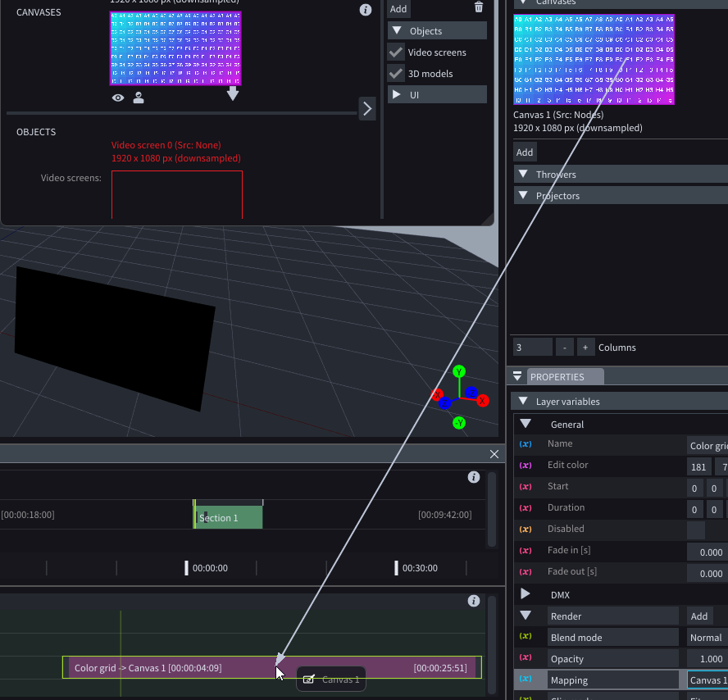Image resolution: width=728 pixels, height=700 pixels.
Task: Switch to the PROPERTIES tab
Action: point(557,377)
